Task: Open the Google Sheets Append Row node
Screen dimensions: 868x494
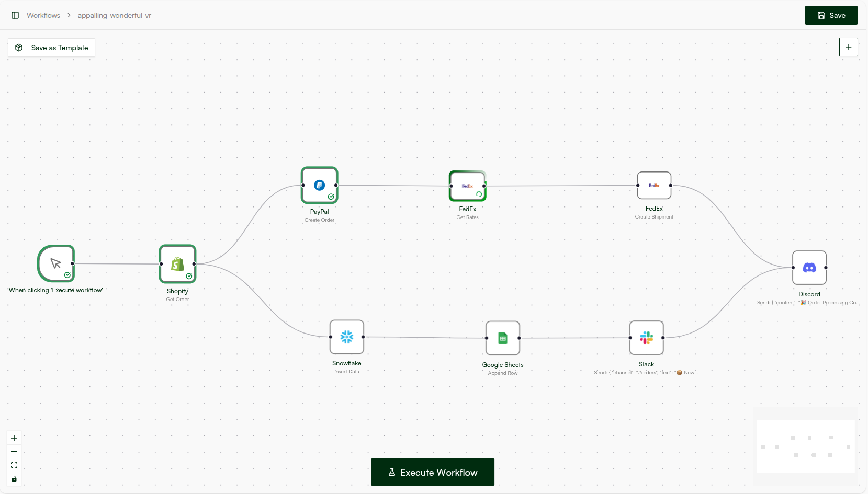Action: [502, 338]
